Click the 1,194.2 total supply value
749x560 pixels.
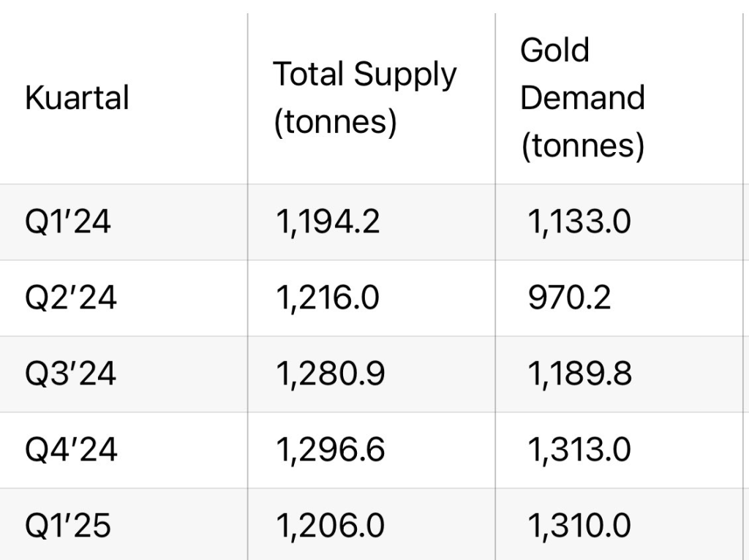click(x=328, y=222)
